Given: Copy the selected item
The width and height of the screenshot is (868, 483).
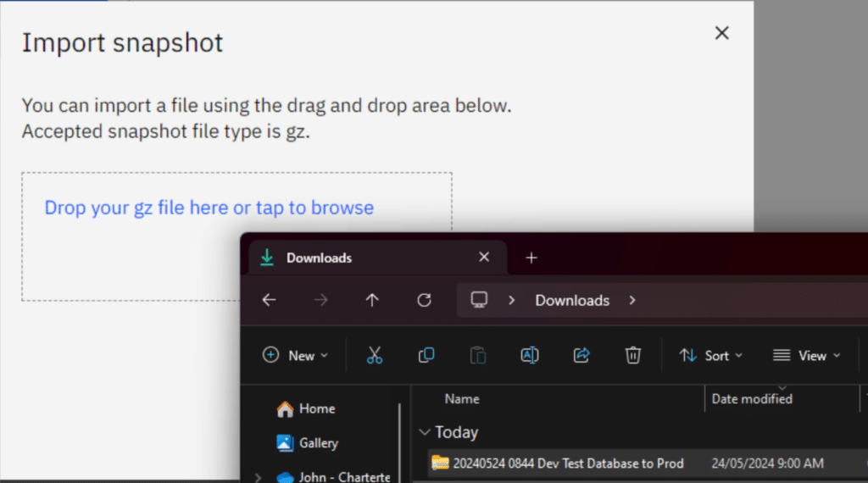Looking at the screenshot, I should pos(426,355).
